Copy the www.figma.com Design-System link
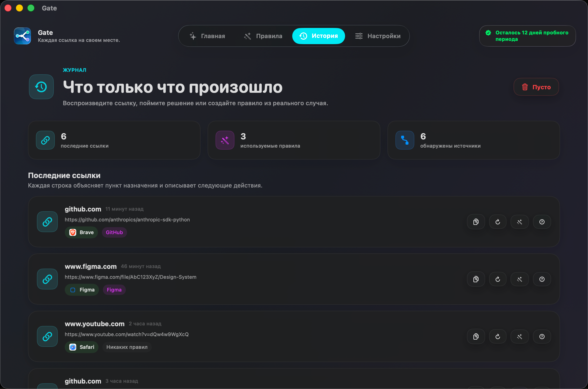Image resolution: width=588 pixels, height=389 pixels. (x=476, y=279)
